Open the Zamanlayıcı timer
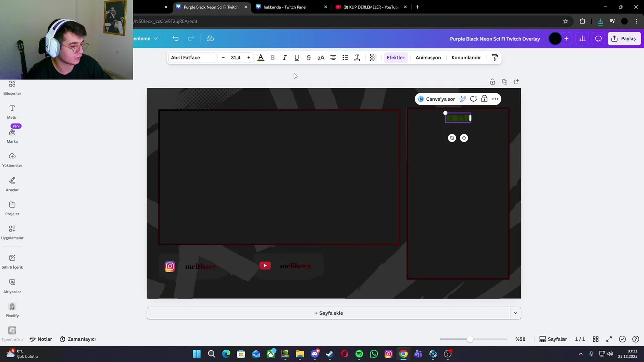 (77, 339)
